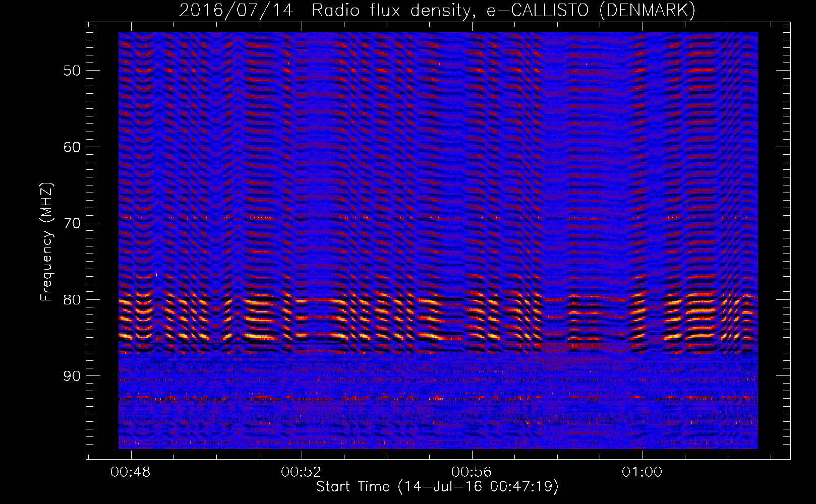Select the 60 MHz frequency tick label
816x504 pixels.
click(x=72, y=147)
